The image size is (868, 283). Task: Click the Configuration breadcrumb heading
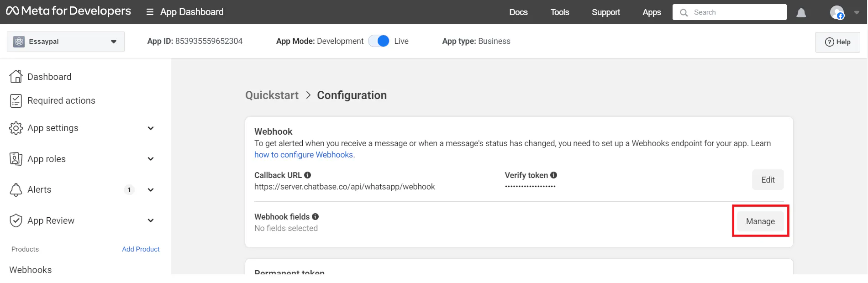(x=352, y=95)
